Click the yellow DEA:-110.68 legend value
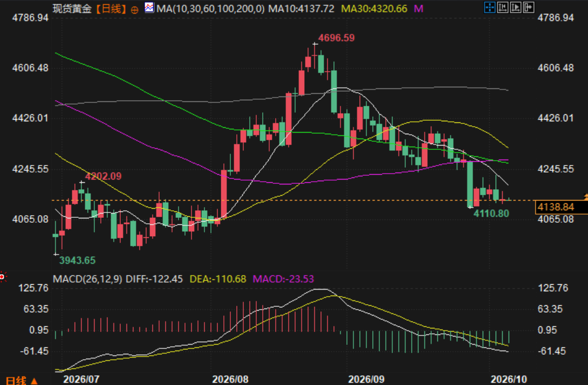Viewport: 588px width, 385px height. point(218,279)
